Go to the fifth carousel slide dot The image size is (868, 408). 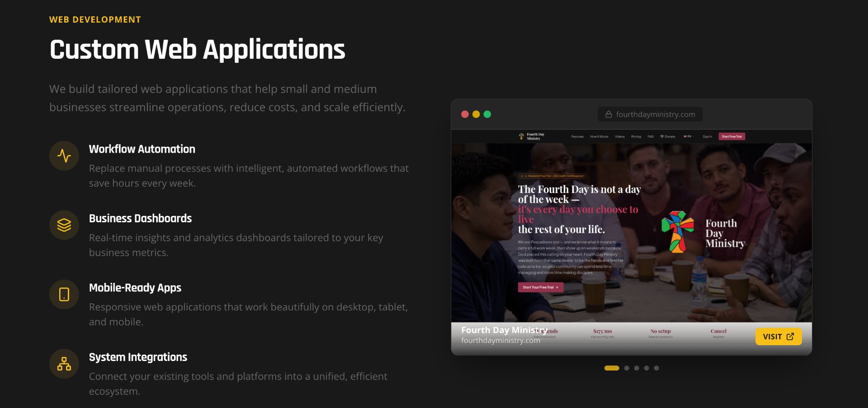[656, 368]
